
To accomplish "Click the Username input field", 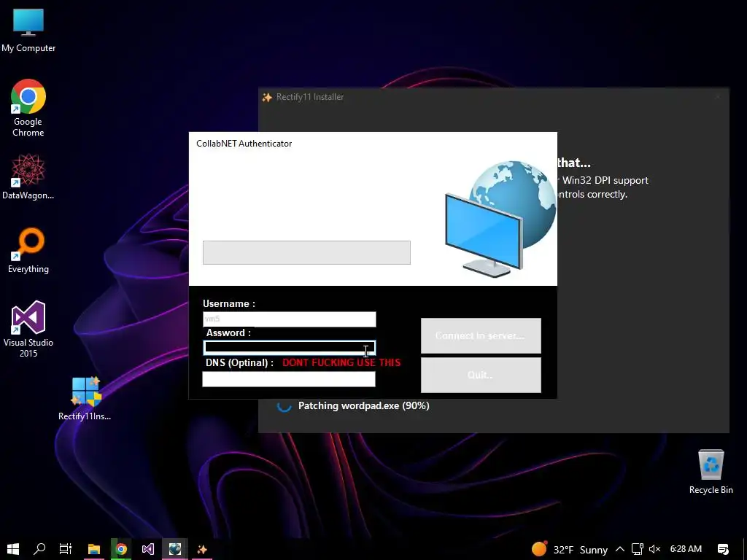I will (289, 319).
